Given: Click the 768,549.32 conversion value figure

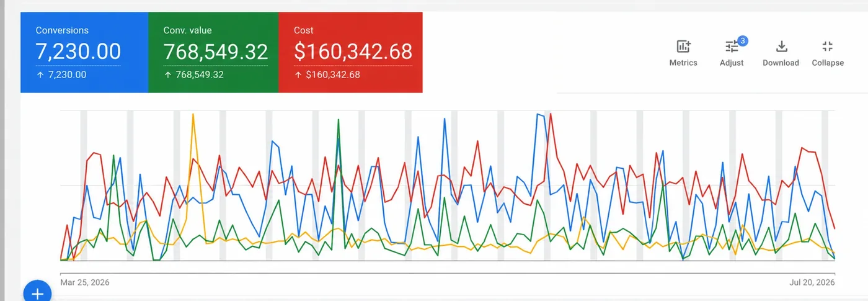Looking at the screenshot, I should tap(216, 52).
